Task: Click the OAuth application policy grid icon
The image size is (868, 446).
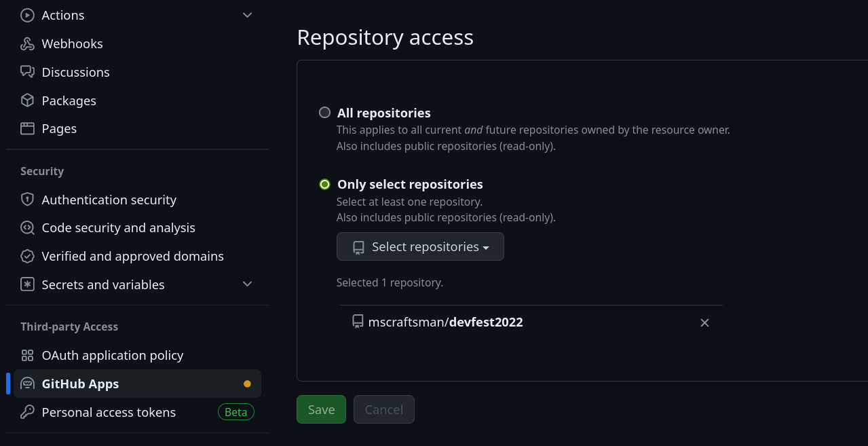Action: pyautogui.click(x=27, y=355)
